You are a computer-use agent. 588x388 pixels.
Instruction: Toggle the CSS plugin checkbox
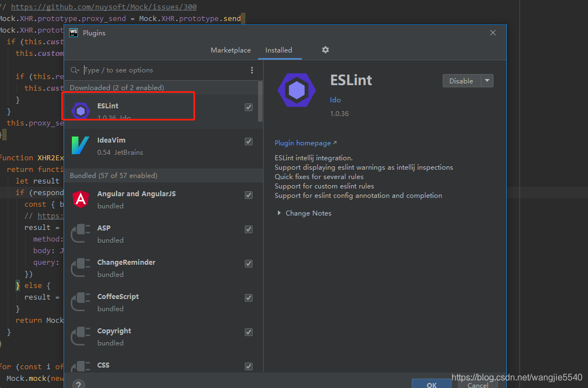coord(249,366)
